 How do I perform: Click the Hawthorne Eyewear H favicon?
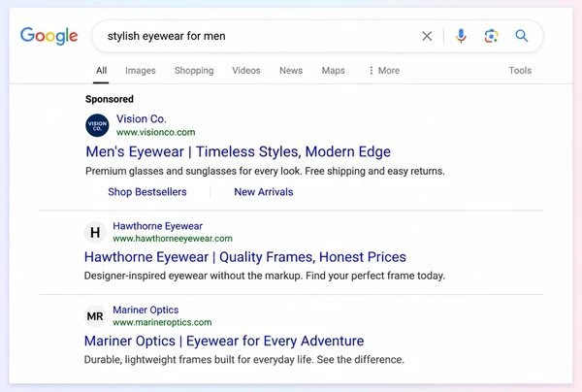click(x=95, y=232)
